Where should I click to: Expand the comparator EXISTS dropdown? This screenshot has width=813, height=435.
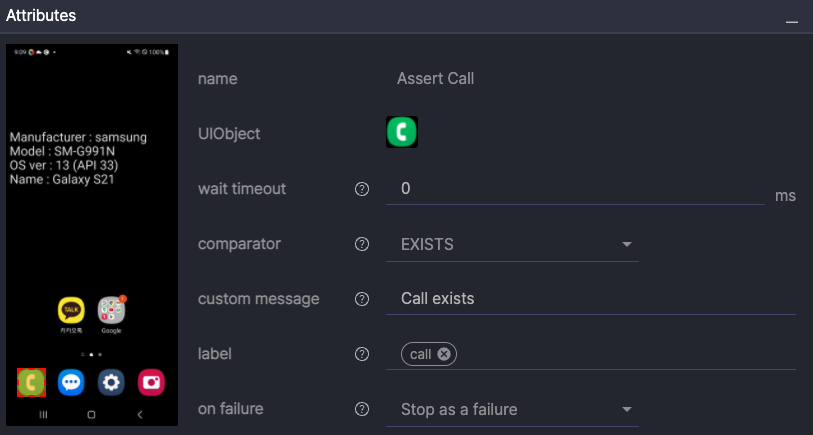[627, 244]
